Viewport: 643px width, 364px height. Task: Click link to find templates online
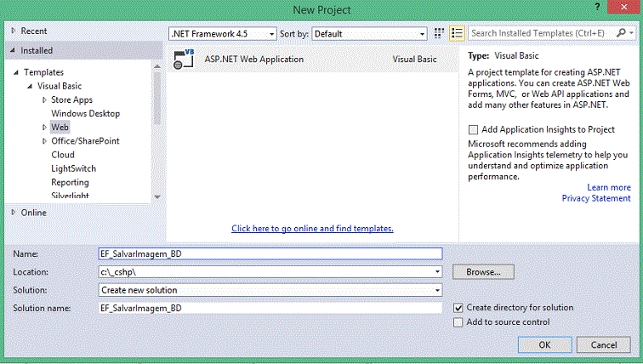312,228
